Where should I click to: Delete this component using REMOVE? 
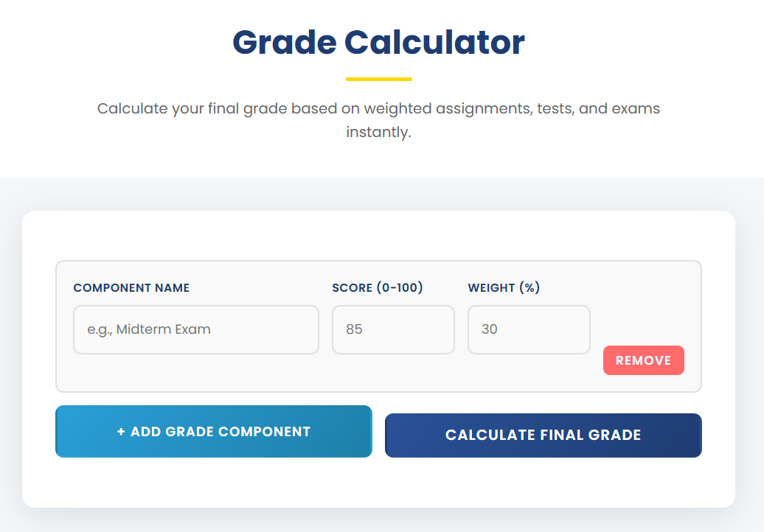pos(643,360)
